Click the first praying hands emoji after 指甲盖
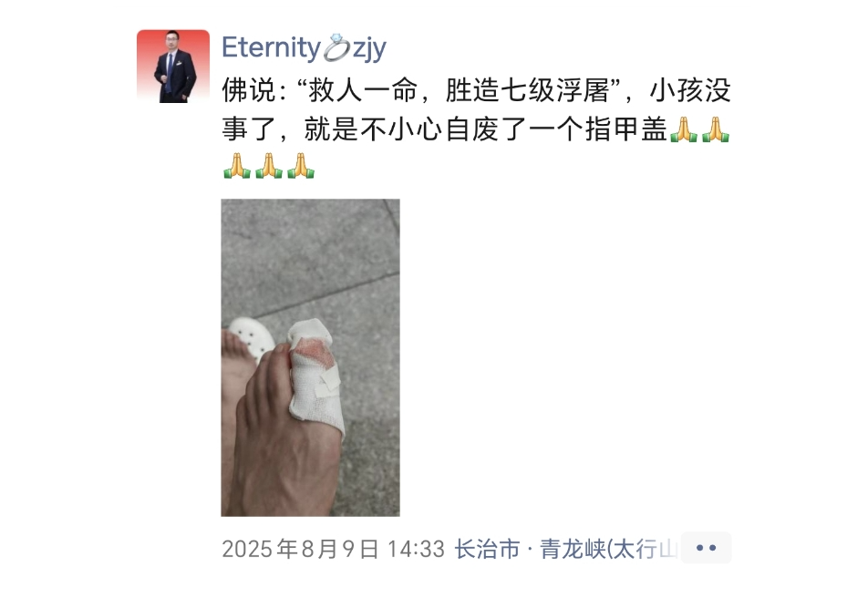The image size is (868, 608). (x=684, y=129)
